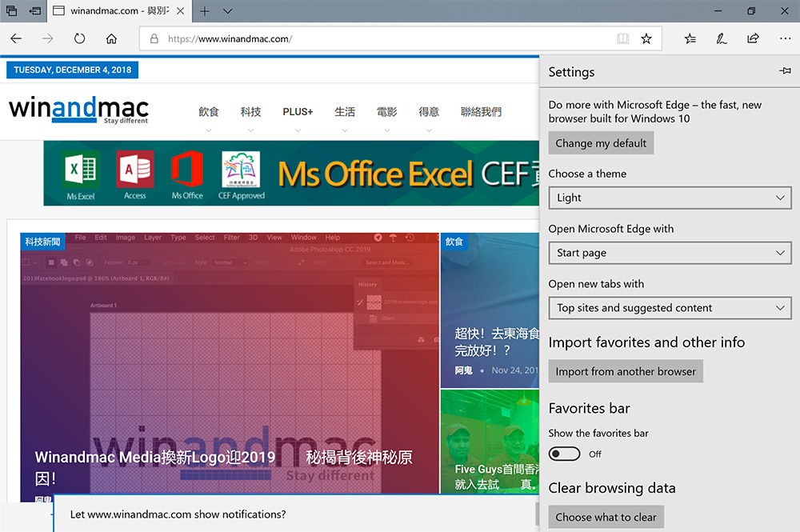Click the address bar URL field

point(384,38)
